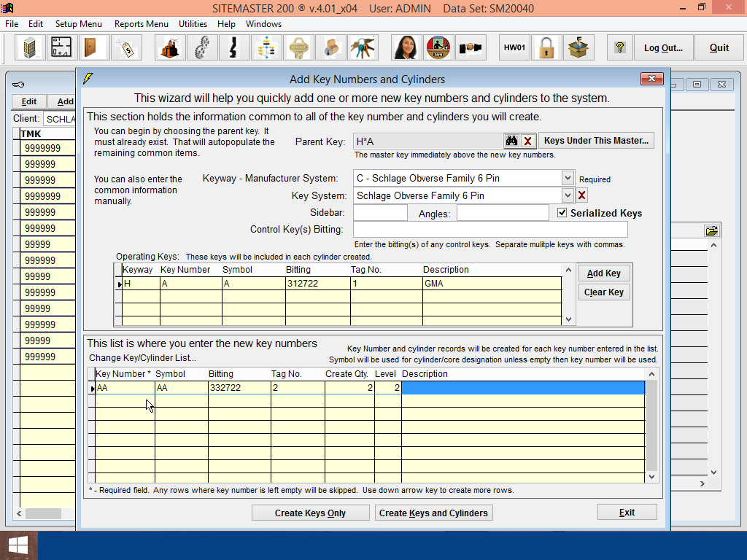Select bitting cell 332722 in new key list

239,388
